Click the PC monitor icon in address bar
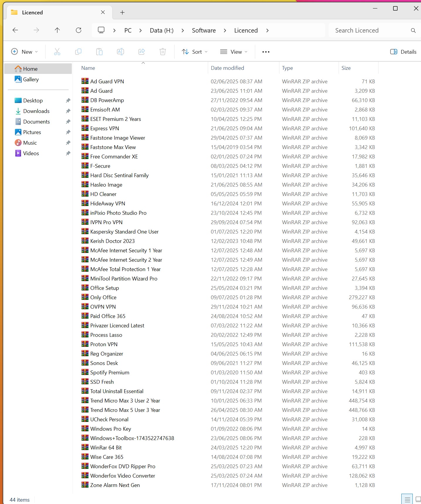This screenshot has width=421, height=504. coord(101,30)
